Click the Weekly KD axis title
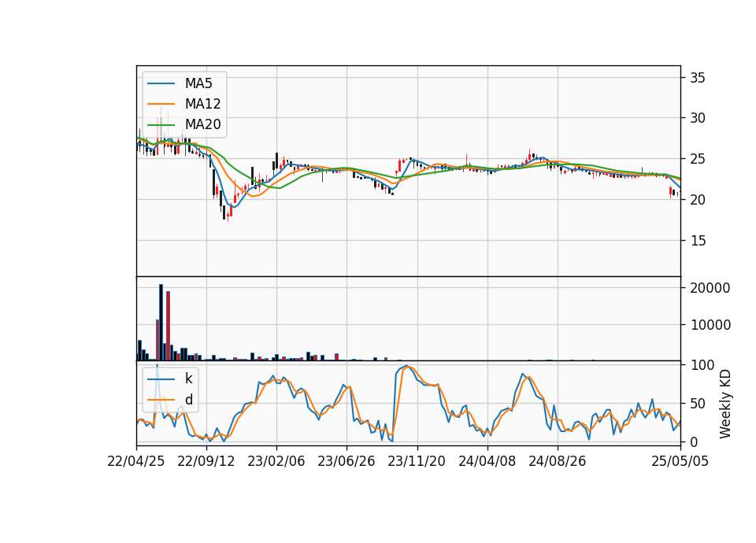 pos(725,404)
